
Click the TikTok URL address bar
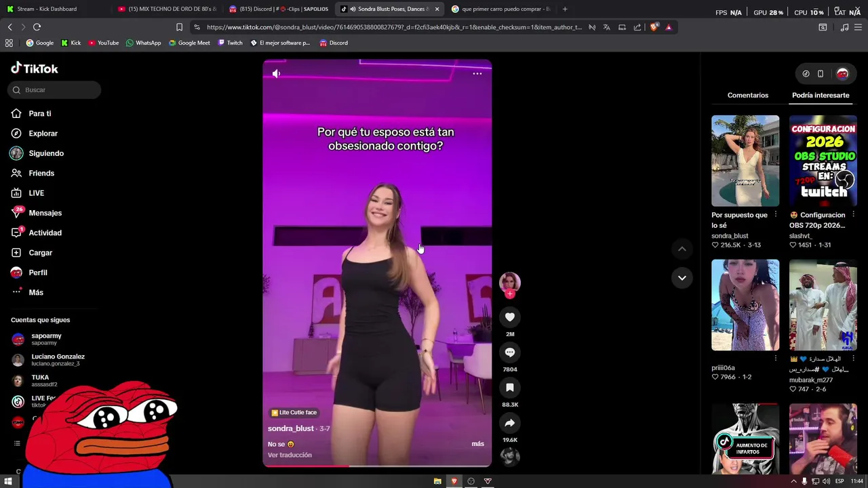click(x=393, y=27)
